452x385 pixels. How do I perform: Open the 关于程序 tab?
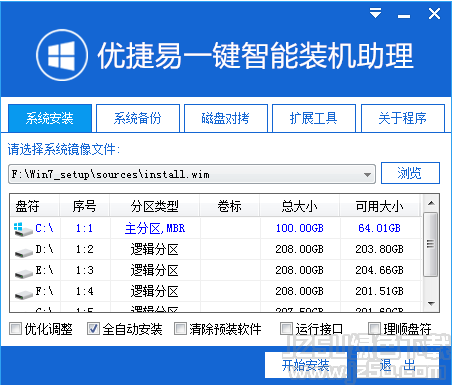(403, 118)
